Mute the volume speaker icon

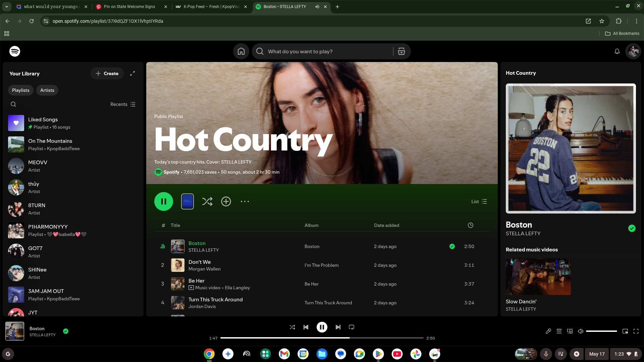tap(581, 331)
